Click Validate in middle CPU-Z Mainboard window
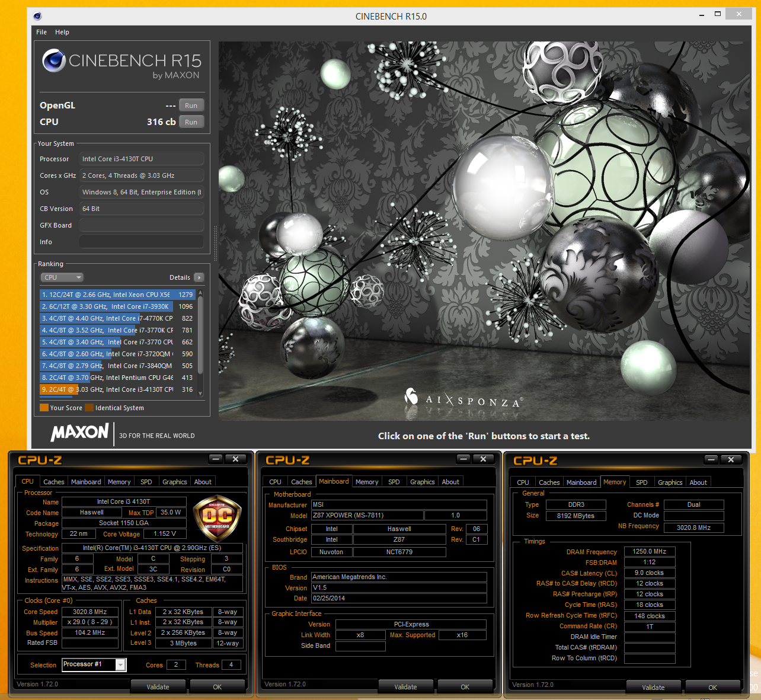This screenshot has height=700, width=761. 406,686
